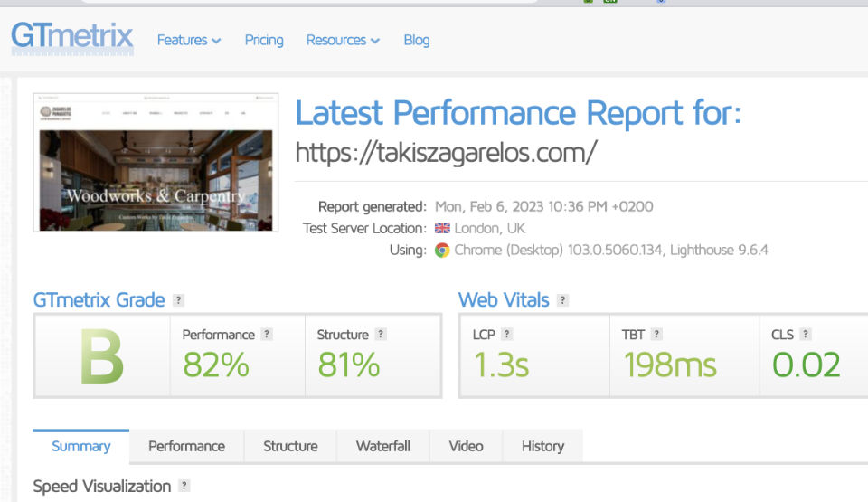
Task: Click the 1.3s LCP value
Action: coord(502,365)
